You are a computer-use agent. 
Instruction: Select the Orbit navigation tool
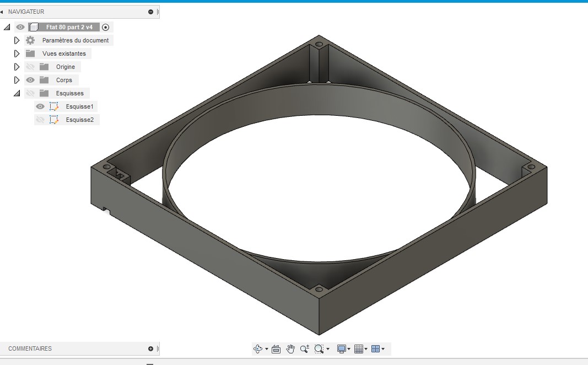pyautogui.click(x=257, y=349)
